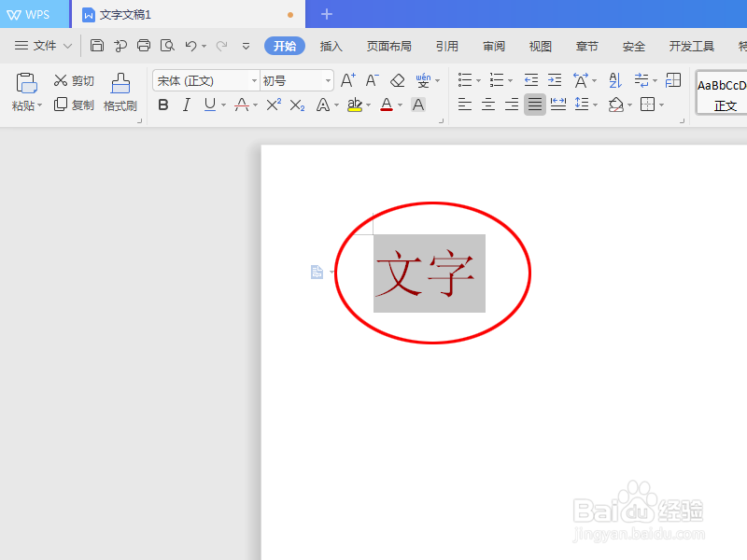Pick the highlight color swatch
747x560 pixels.
click(355, 105)
